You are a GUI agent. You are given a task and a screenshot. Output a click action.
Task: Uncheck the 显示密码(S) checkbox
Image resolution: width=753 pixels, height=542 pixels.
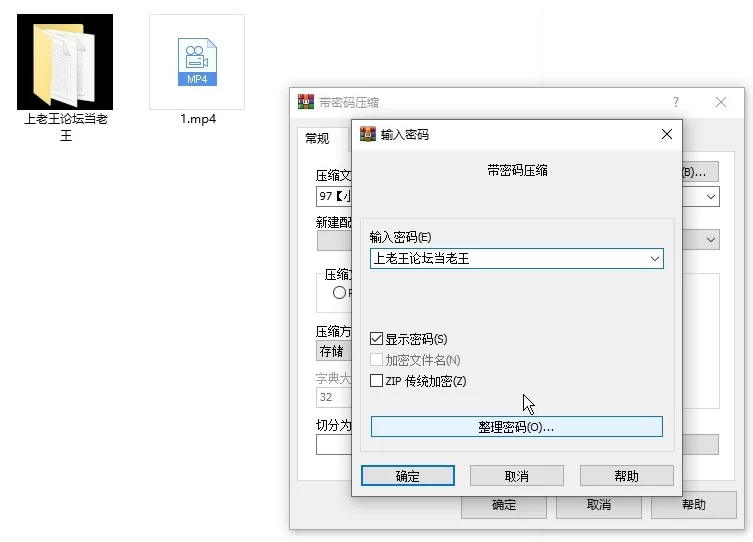[x=376, y=339]
